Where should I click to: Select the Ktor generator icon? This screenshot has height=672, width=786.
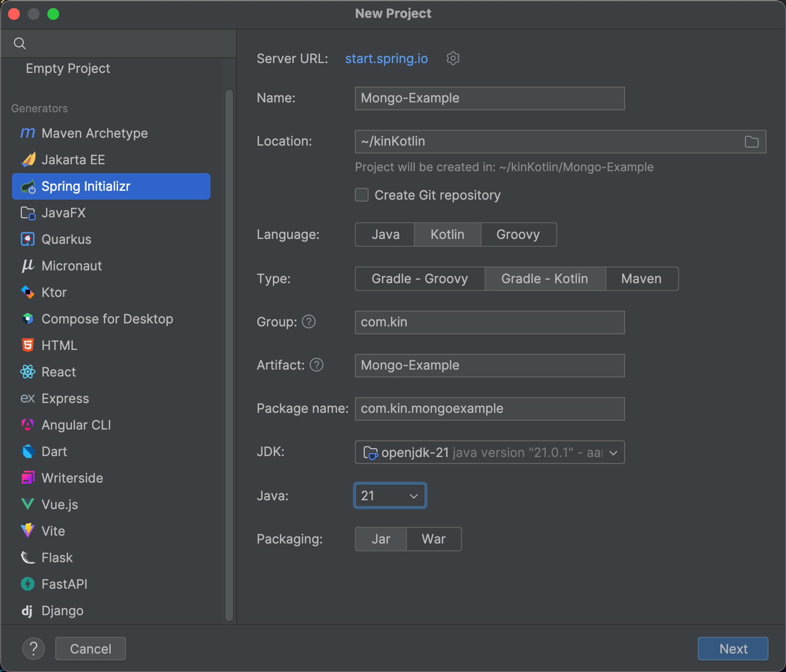click(28, 292)
